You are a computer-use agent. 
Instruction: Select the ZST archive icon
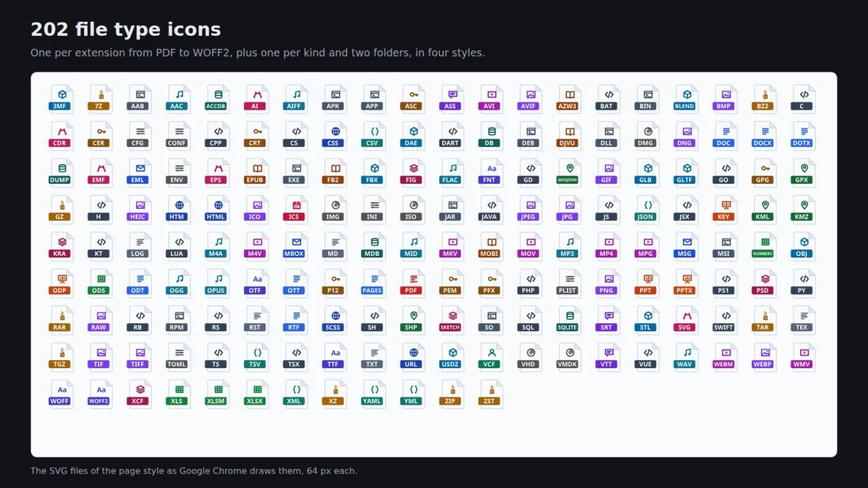pos(492,393)
